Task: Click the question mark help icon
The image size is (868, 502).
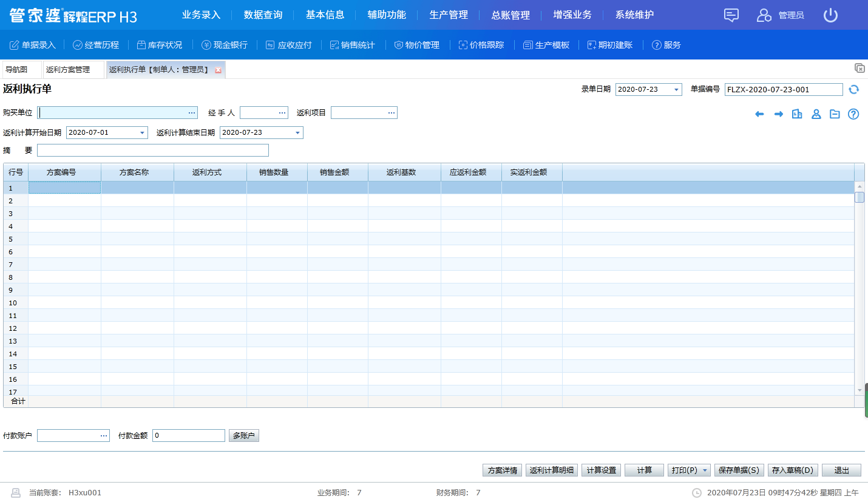Action: coord(853,114)
